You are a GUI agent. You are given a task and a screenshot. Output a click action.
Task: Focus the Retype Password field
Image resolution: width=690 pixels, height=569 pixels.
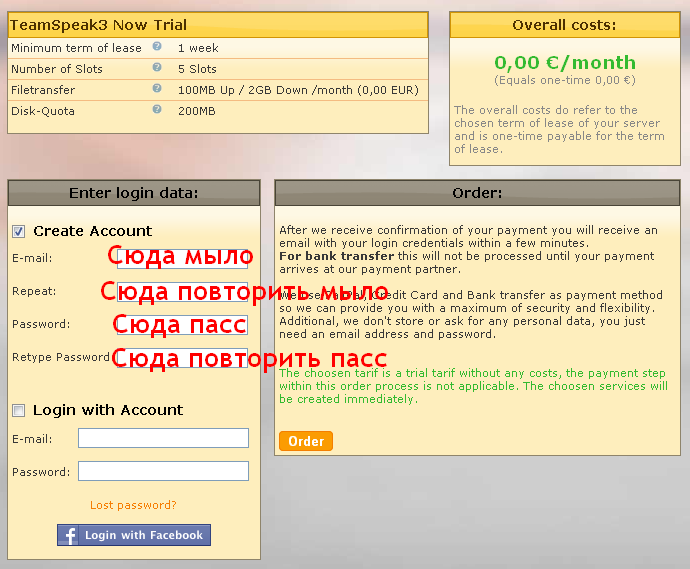pyautogui.click(x=182, y=358)
